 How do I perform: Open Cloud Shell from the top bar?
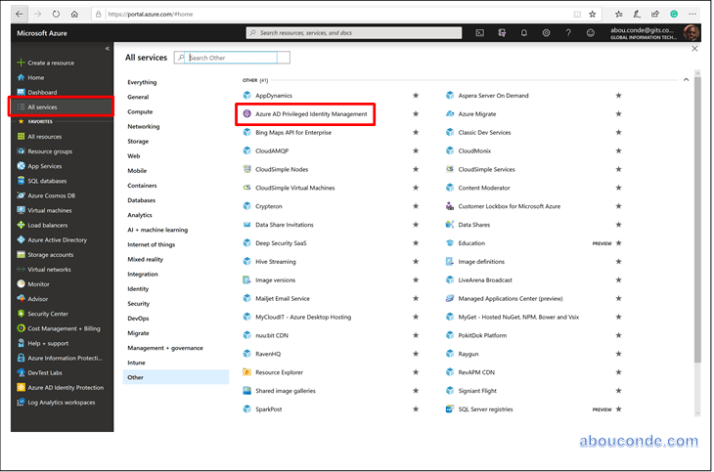pyautogui.click(x=480, y=33)
